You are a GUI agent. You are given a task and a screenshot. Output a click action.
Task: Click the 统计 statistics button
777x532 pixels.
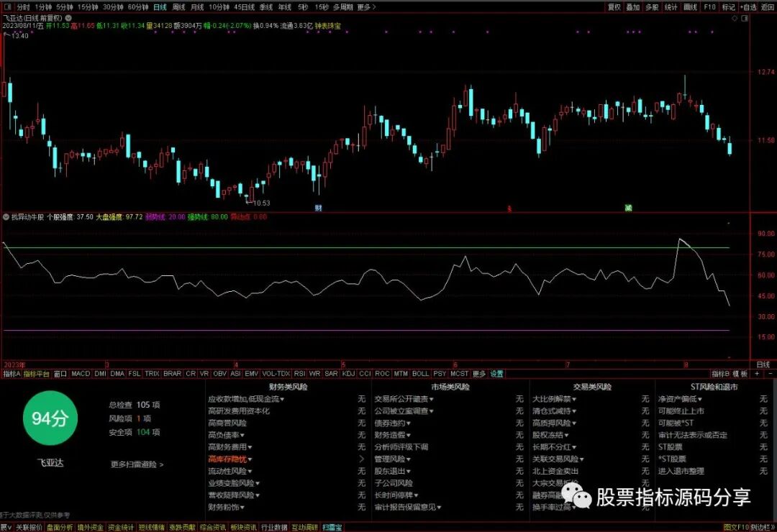coord(671,7)
